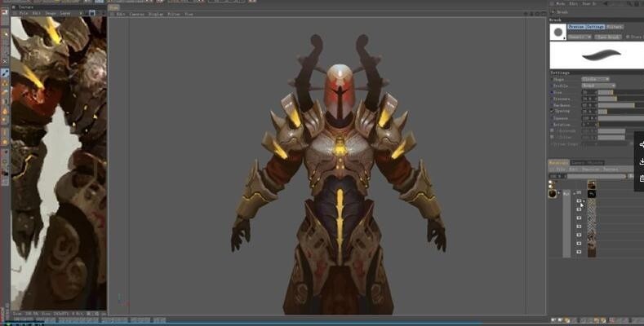Viewport: 644px width, 326px height.
Task: Select the black texture thumbnail in material row
Action: coord(592,193)
